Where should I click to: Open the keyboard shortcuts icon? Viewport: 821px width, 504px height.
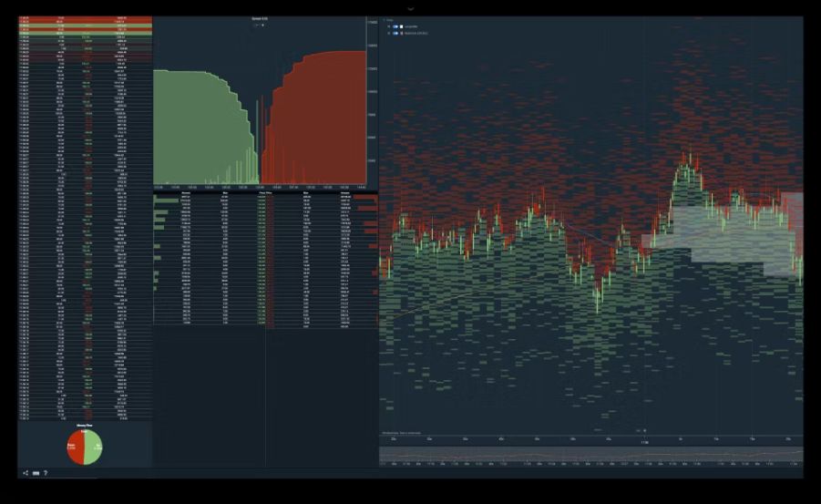(x=36, y=473)
